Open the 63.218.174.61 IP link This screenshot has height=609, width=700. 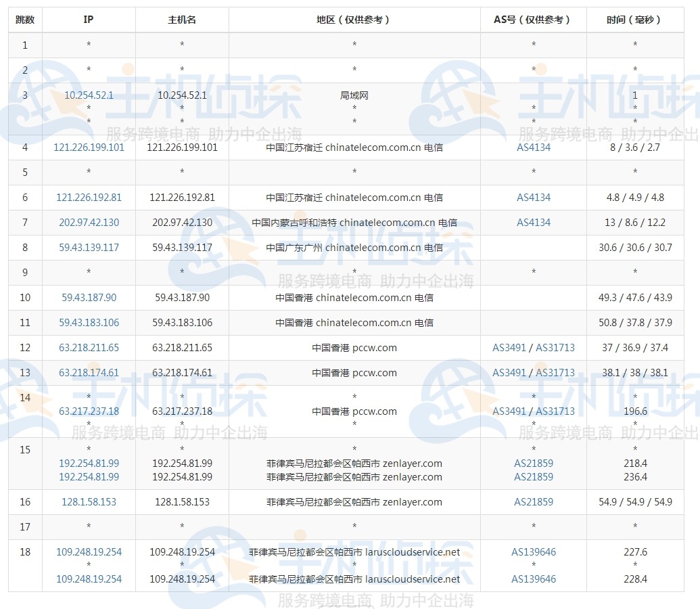[89, 373]
